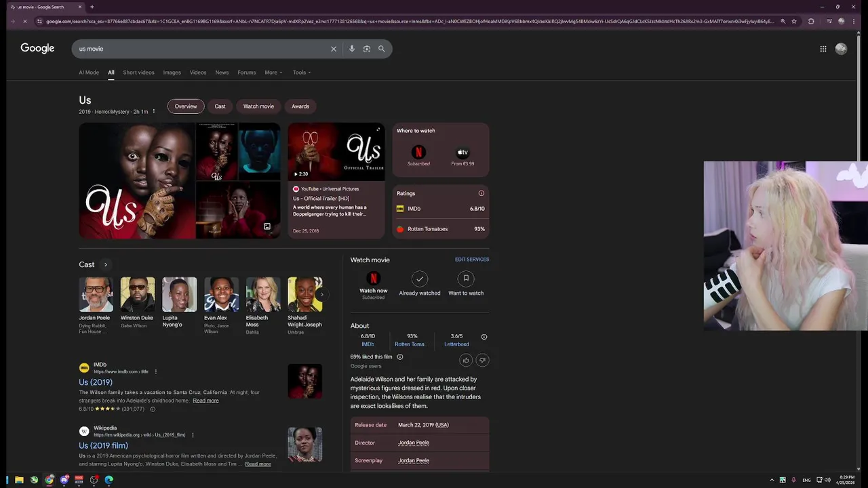Play the Us Official Trailer video
The width and height of the screenshot is (868, 488).
click(336, 152)
